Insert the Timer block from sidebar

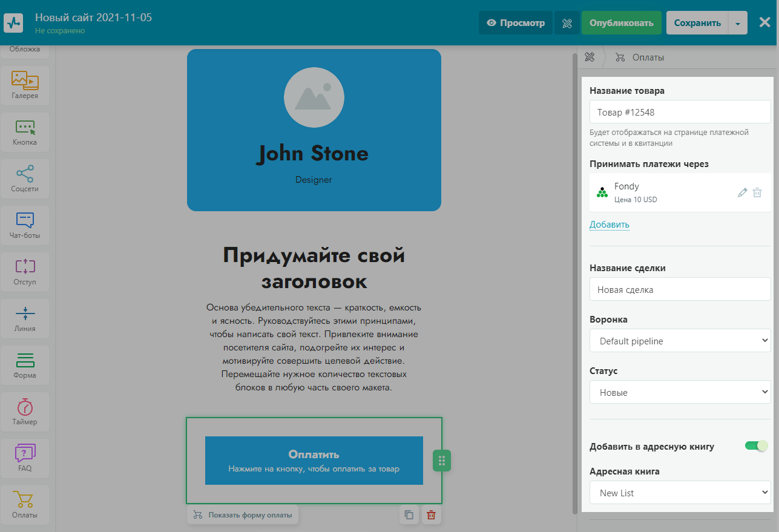pyautogui.click(x=25, y=411)
